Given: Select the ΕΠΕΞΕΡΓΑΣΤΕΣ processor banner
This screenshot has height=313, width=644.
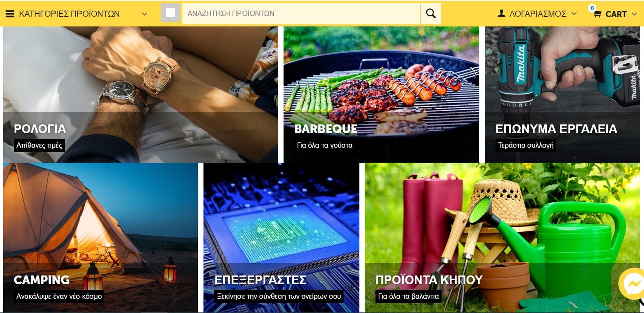Looking at the screenshot, I should 282,238.
